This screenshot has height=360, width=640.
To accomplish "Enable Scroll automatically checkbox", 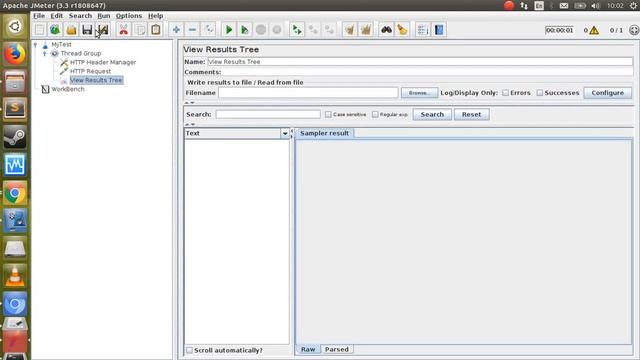I will (x=189, y=350).
